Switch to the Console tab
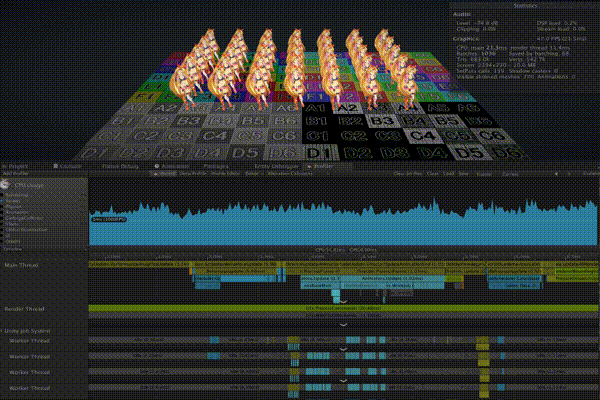 [x=70, y=165]
